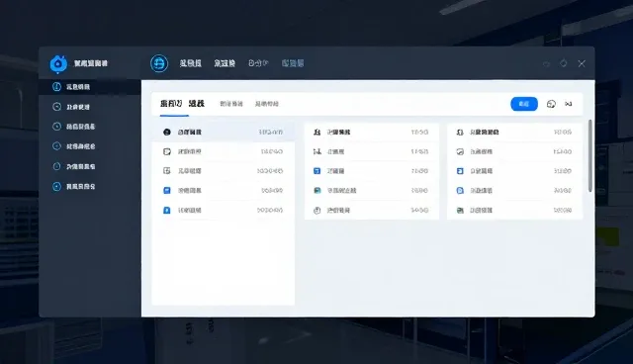This screenshot has height=364, width=633.
Task: Click the black icon in right card's first row
Action: pos(460,132)
